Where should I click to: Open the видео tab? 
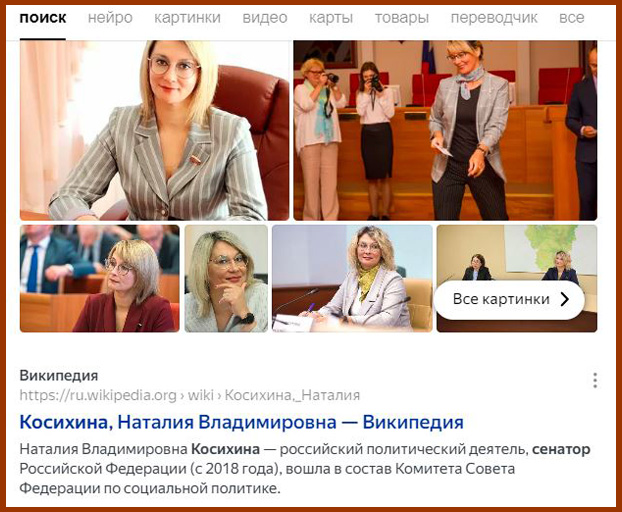(265, 18)
